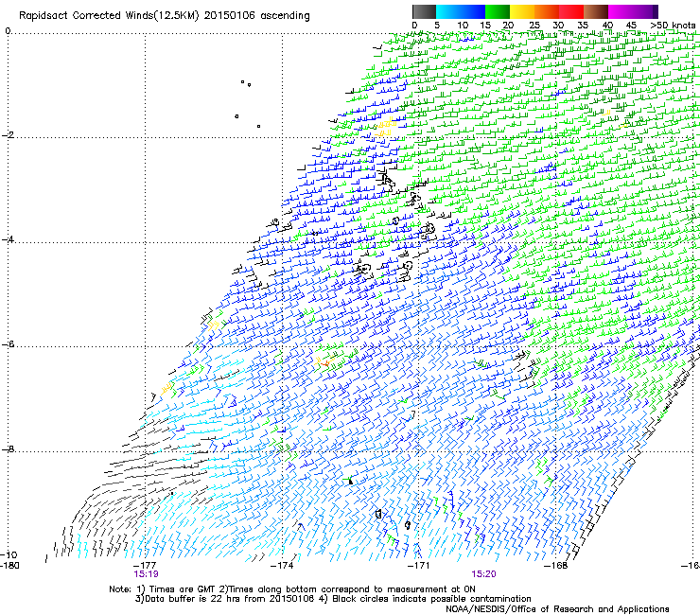The image size is (700, 615).
Task: Click the 'Data buffer is 22 hrs' note
Action: [333, 599]
